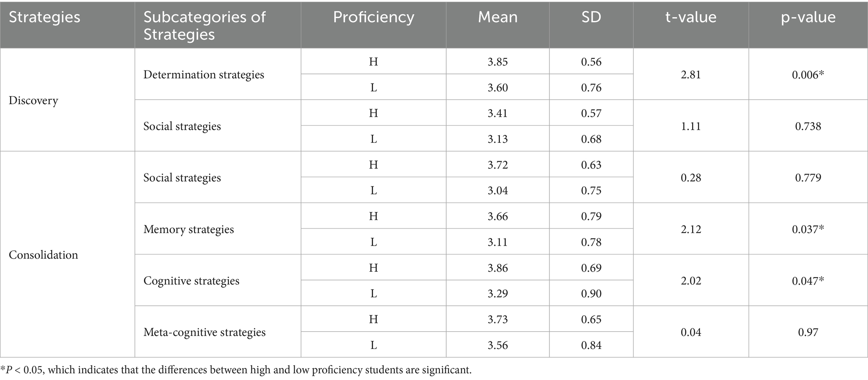Screen dimensions: 868x380
Task: Click Social strategies under Discovery
Action: [182, 126]
